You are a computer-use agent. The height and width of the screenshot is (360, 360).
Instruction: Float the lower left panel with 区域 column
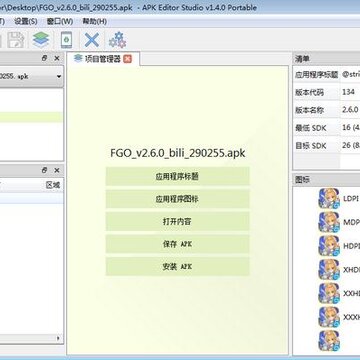tap(45, 170)
